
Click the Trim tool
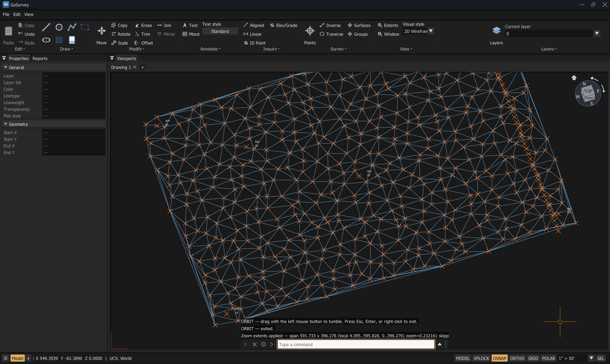[142, 34]
